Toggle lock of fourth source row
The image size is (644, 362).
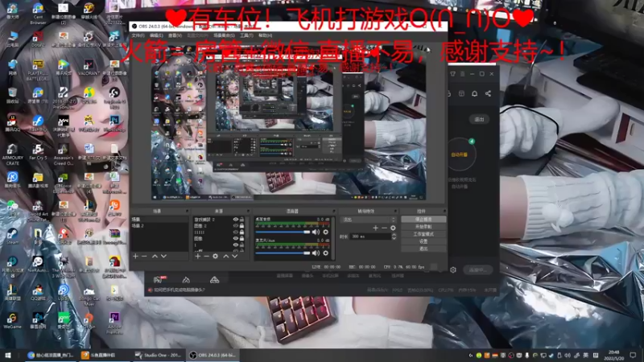click(242, 238)
